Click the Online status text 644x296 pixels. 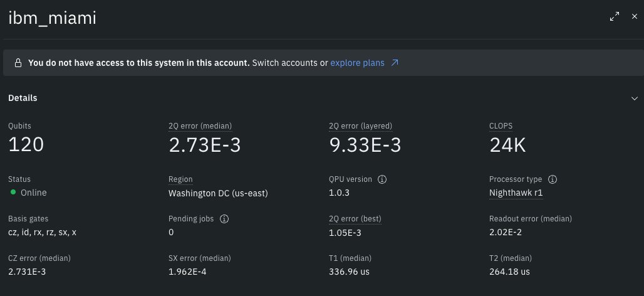point(34,193)
